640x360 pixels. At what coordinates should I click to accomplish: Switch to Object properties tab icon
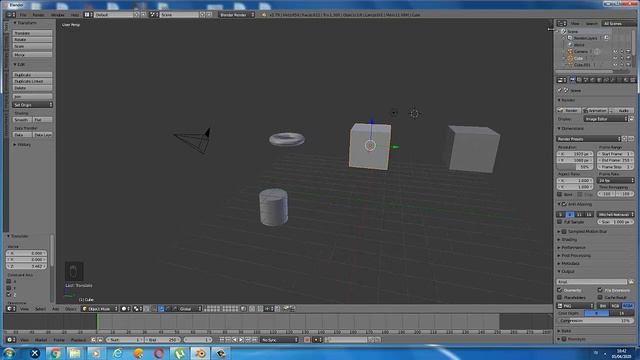click(599, 80)
